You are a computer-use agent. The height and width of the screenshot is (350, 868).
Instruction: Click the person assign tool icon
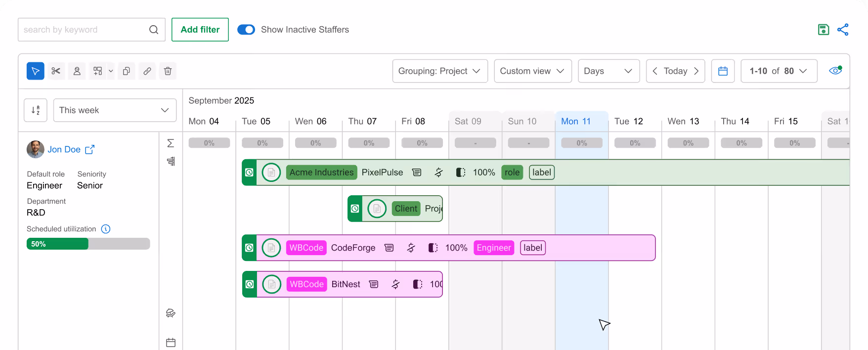click(x=77, y=71)
